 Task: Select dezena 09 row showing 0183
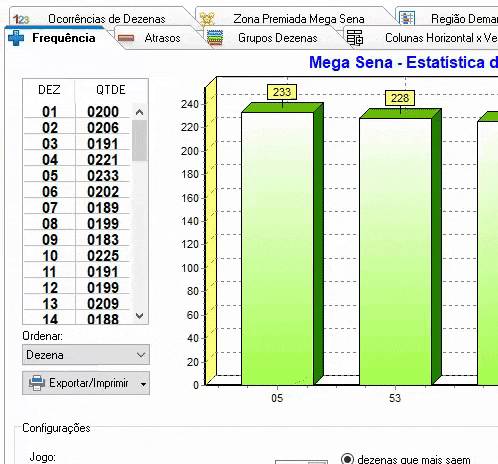77,239
